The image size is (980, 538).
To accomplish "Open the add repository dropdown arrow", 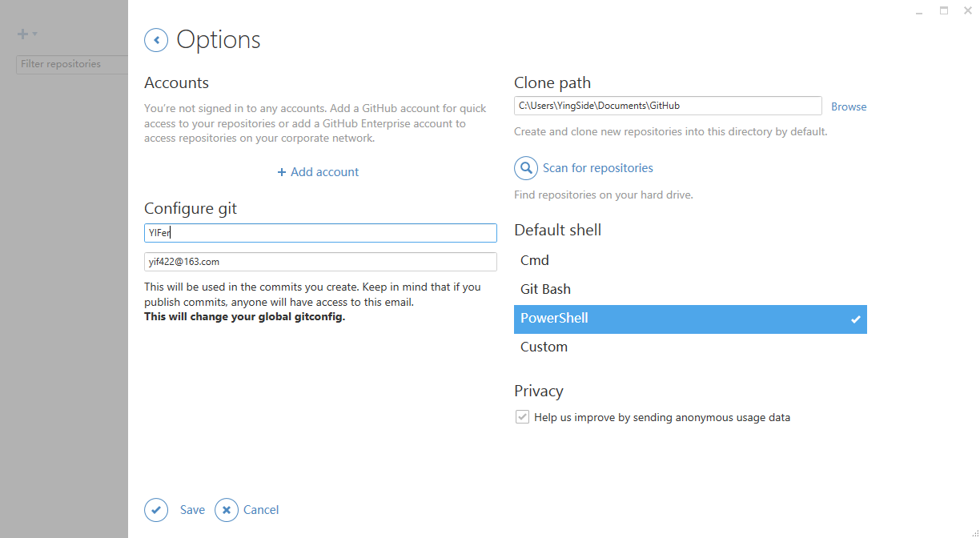I will click(x=35, y=34).
